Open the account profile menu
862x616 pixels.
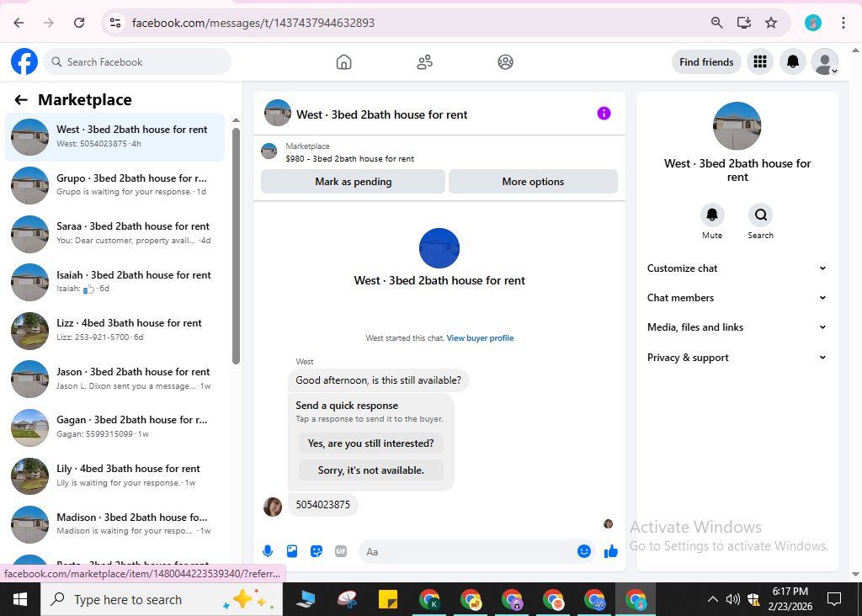pos(825,61)
